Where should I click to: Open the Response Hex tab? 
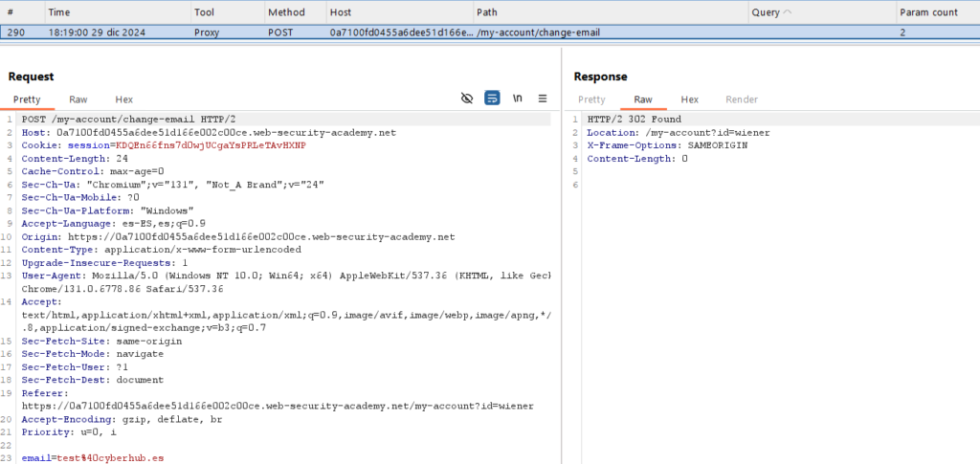click(x=689, y=99)
